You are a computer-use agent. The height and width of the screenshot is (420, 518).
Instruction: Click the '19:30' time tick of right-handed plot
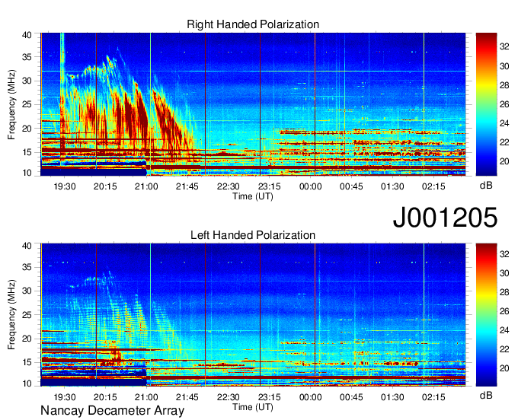coord(65,186)
